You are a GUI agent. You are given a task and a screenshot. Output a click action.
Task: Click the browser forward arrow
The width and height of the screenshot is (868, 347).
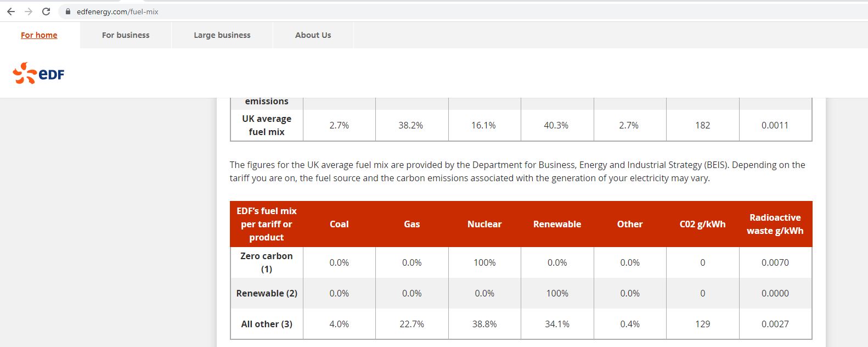tap(29, 12)
